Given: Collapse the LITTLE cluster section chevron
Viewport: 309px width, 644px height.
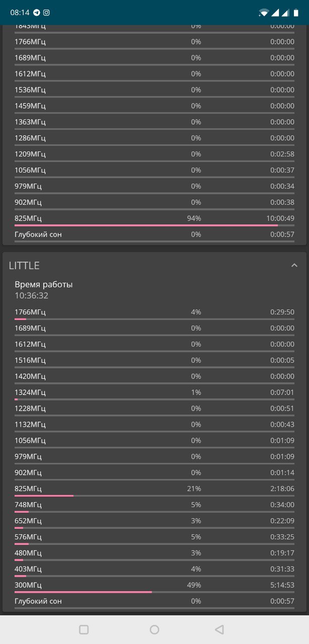Looking at the screenshot, I should (294, 266).
